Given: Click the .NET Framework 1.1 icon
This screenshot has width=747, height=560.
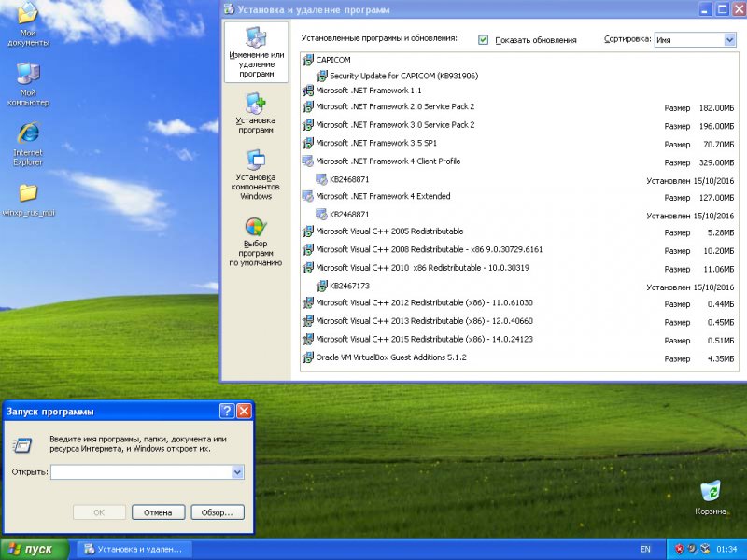Looking at the screenshot, I should point(308,91).
